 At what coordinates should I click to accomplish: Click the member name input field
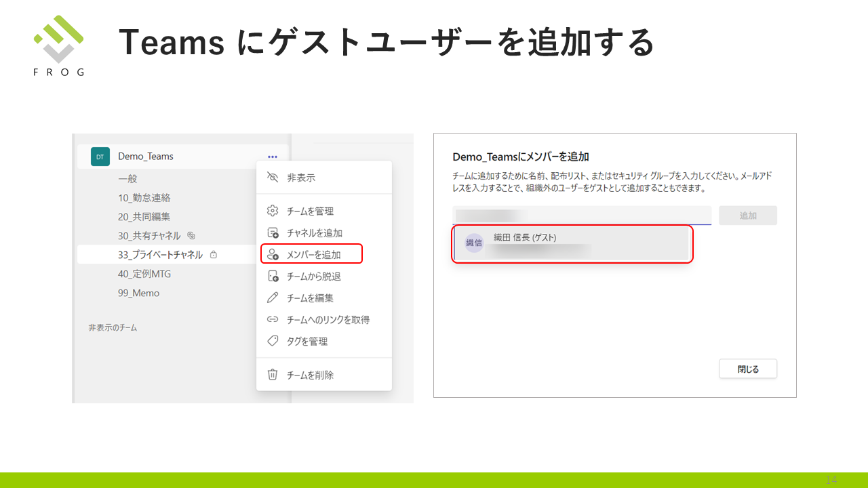pyautogui.click(x=582, y=216)
